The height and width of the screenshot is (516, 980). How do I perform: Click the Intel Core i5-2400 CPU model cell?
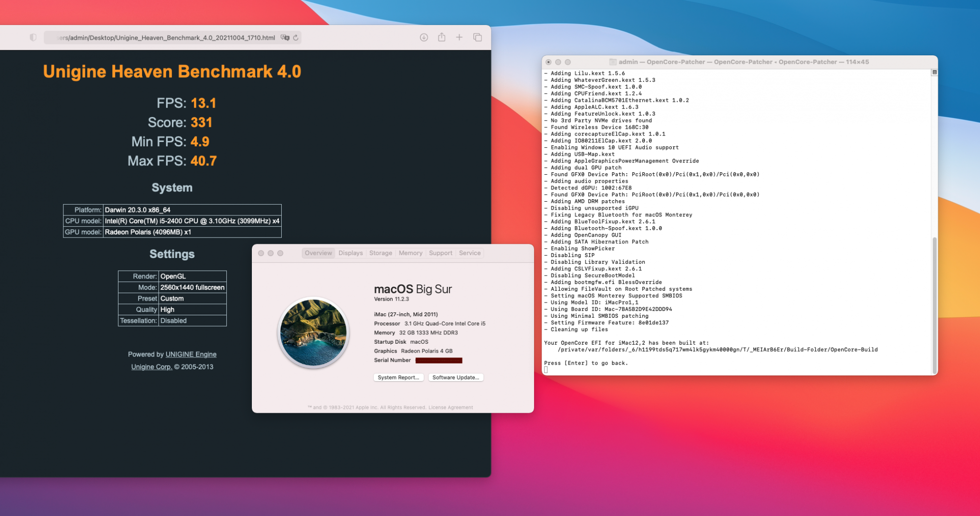pos(192,221)
